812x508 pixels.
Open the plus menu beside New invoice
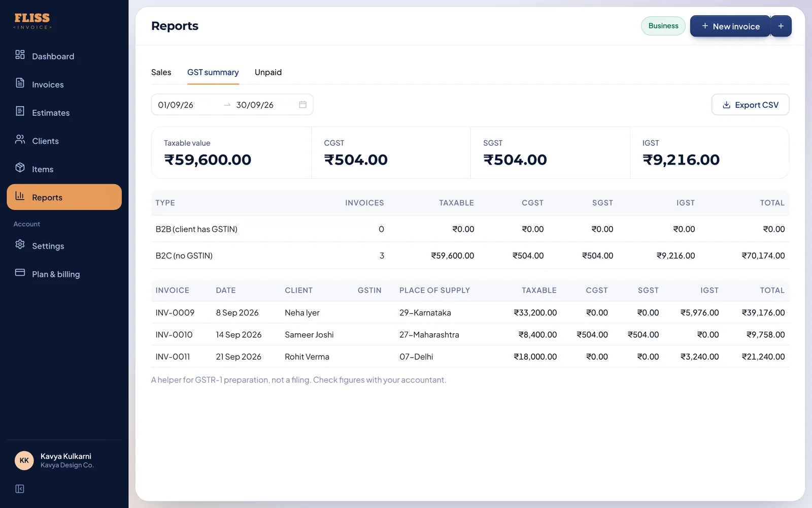[x=781, y=26]
